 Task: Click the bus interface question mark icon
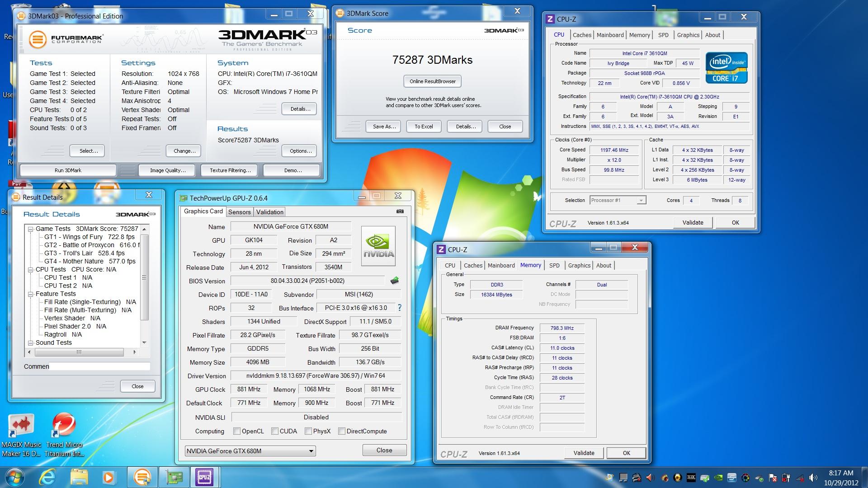pos(399,308)
